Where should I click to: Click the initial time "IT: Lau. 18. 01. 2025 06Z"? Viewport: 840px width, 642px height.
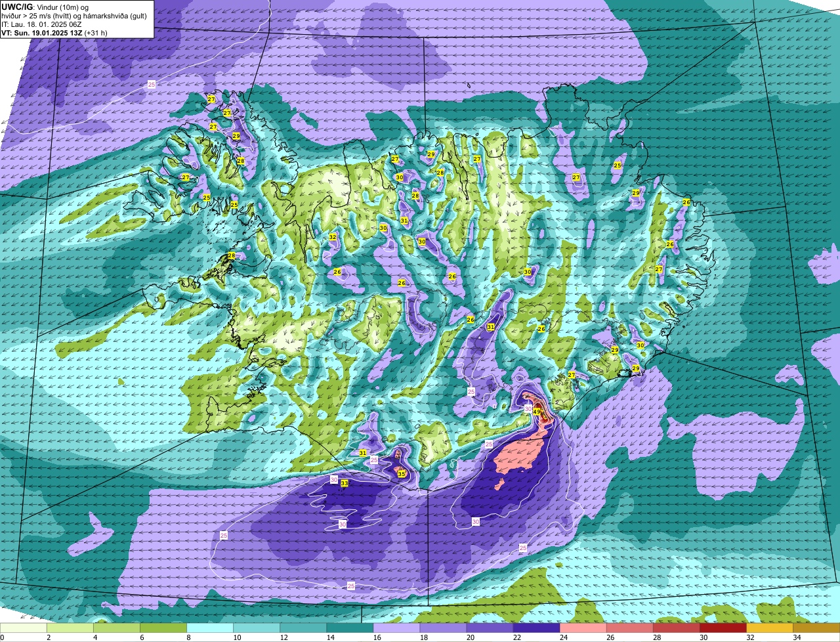pyautogui.click(x=41, y=24)
